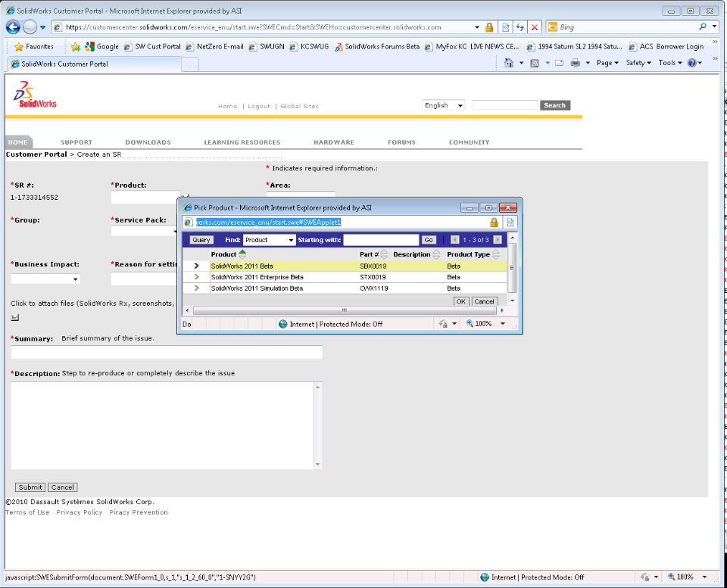Open the Page menu
This screenshot has width=727, height=588.
[x=607, y=63]
